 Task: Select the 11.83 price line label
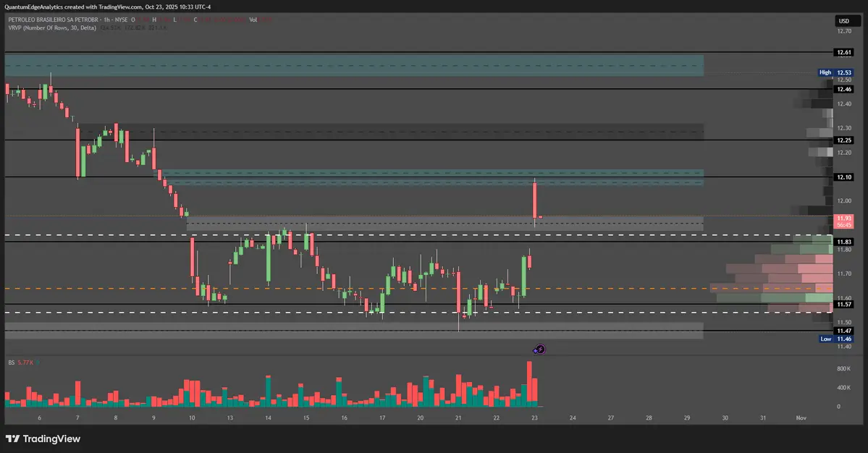[x=844, y=242]
